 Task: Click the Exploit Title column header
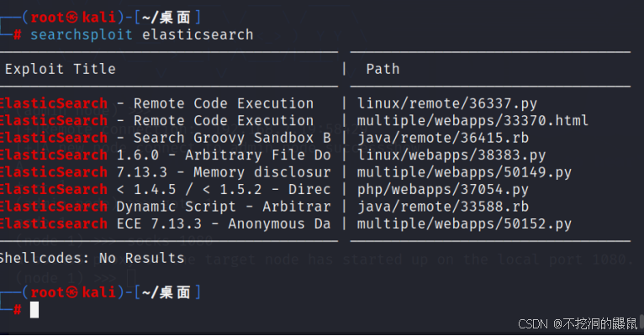(x=59, y=69)
